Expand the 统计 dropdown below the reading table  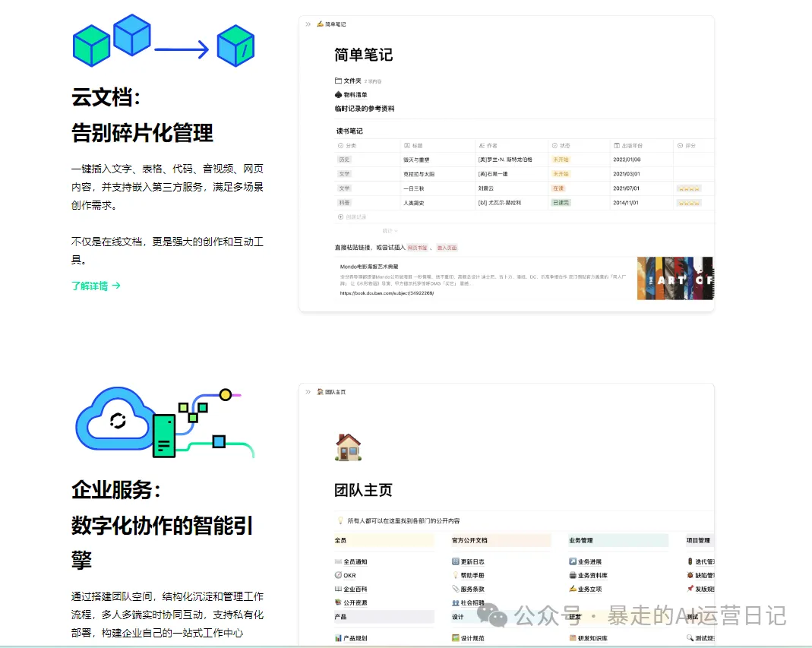click(x=389, y=230)
